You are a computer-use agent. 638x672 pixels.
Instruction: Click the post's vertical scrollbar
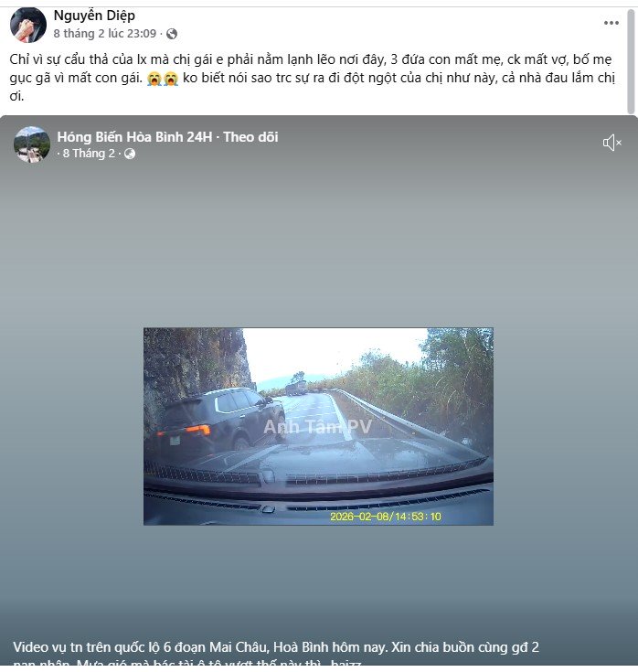coord(631,62)
